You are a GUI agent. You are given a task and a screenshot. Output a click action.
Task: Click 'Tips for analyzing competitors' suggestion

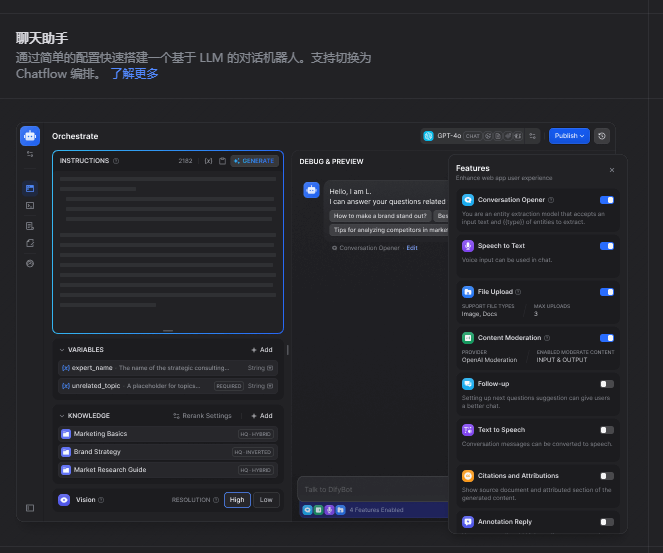[389, 230]
